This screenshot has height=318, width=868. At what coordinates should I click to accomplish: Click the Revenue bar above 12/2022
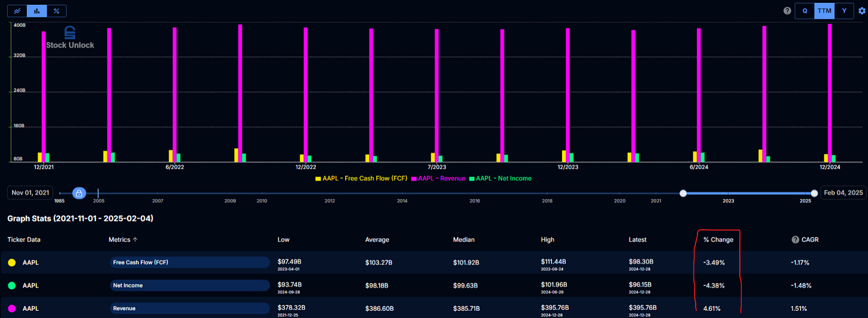tap(306, 94)
